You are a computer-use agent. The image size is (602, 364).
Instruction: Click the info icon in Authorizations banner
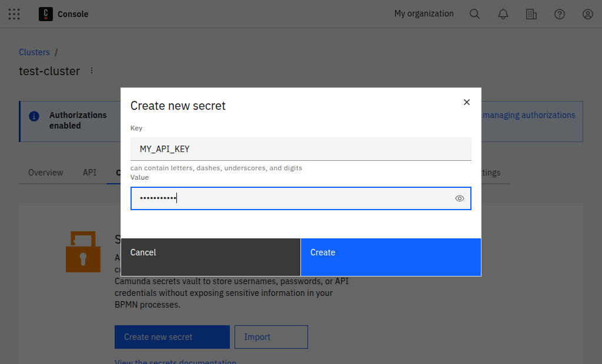(x=35, y=116)
